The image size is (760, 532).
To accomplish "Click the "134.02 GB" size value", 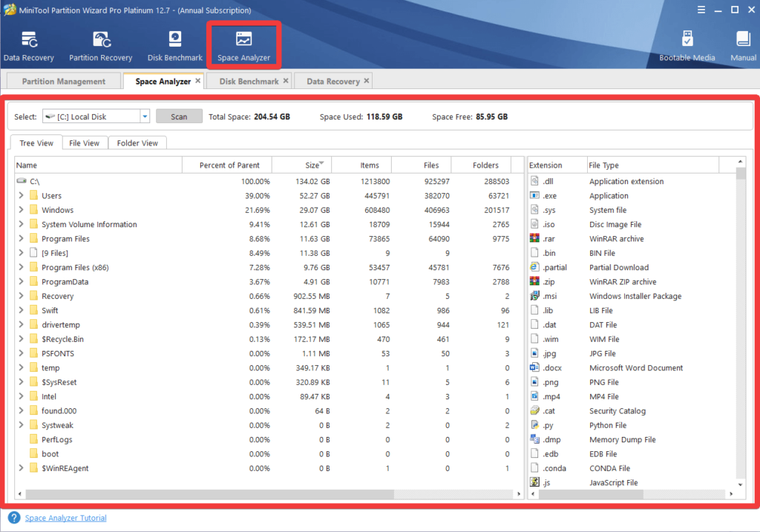I will (x=312, y=181).
